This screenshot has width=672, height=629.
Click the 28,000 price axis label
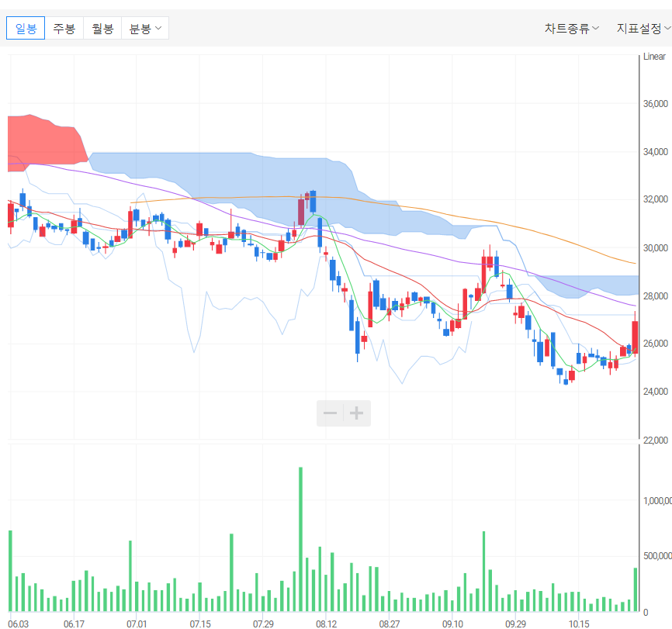[x=655, y=296]
